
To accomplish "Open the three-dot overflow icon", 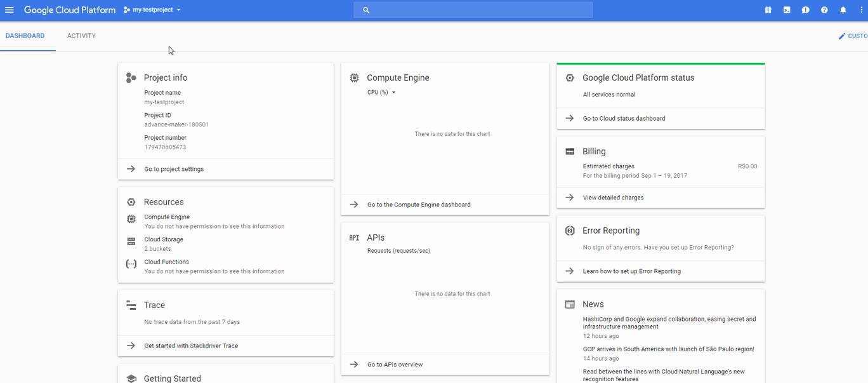I will pyautogui.click(x=862, y=10).
